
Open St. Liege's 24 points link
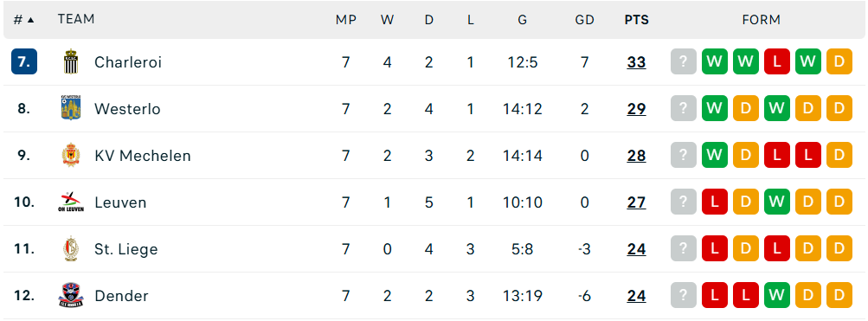(x=637, y=249)
